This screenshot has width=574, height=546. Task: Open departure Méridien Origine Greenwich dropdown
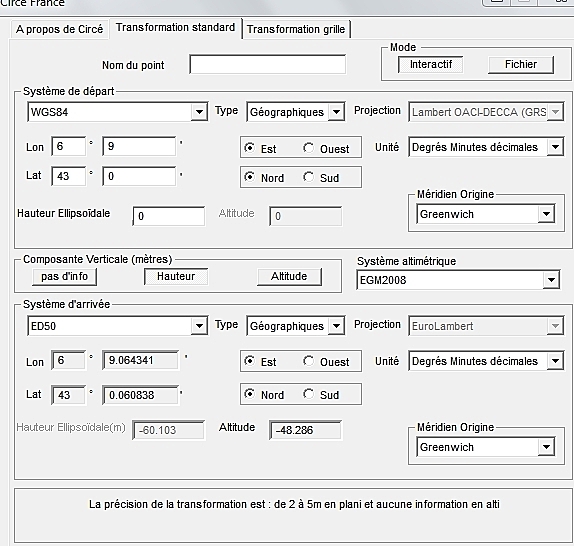(485, 214)
